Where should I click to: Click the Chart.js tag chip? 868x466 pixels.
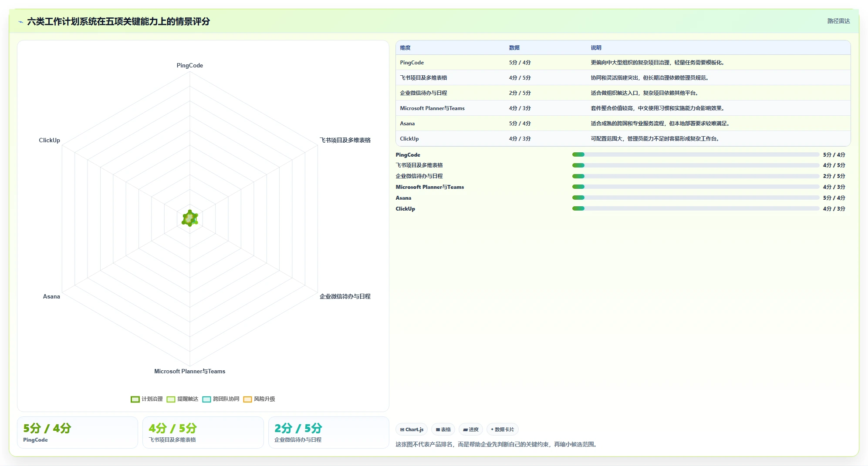(412, 429)
